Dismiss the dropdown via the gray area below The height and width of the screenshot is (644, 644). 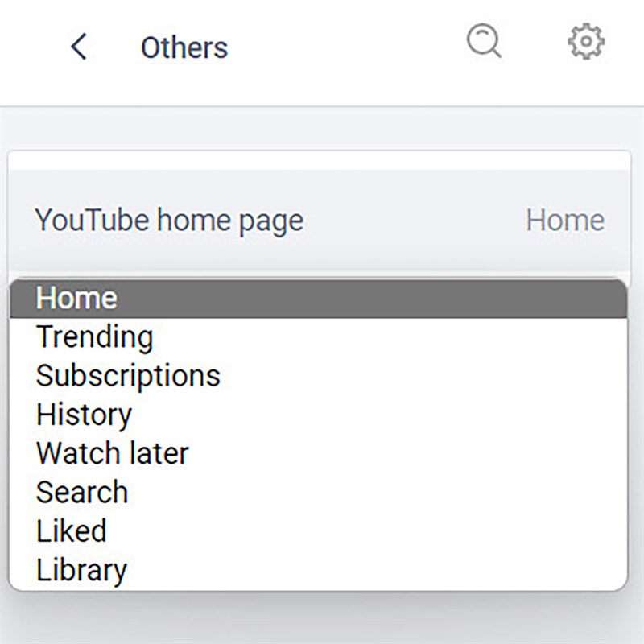coord(322,618)
